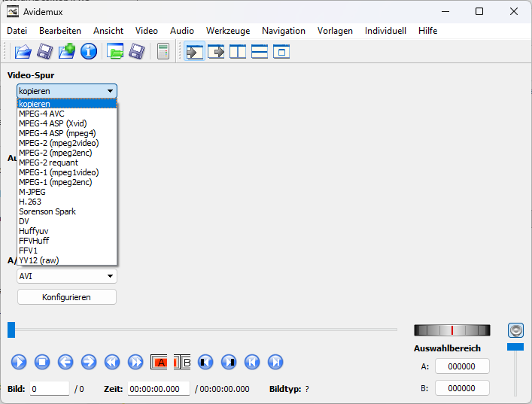
Task: Choose side-by-side preview icon
Action: coord(238,52)
